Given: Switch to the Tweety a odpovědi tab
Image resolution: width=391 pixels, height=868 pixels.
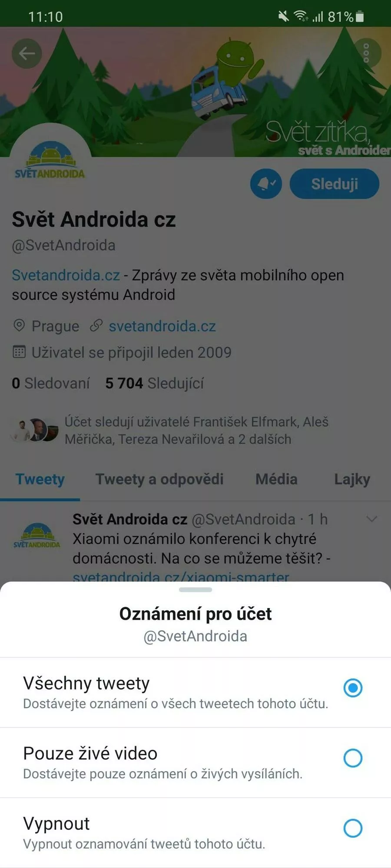Looking at the screenshot, I should tap(159, 479).
